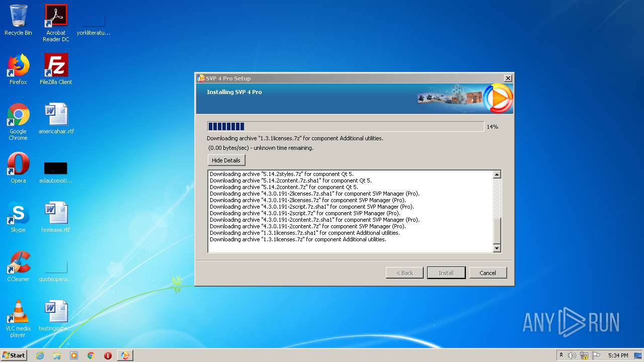The width and height of the screenshot is (644, 362).
Task: Click the installation progress bar
Action: (346, 127)
